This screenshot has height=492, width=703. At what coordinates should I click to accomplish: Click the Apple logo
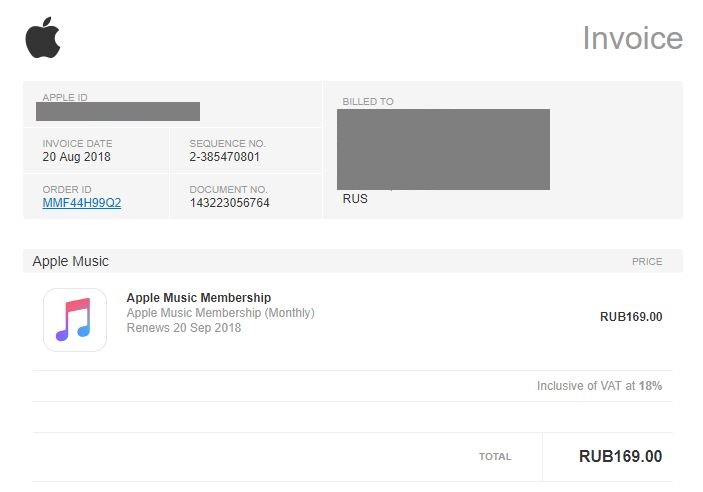43,39
